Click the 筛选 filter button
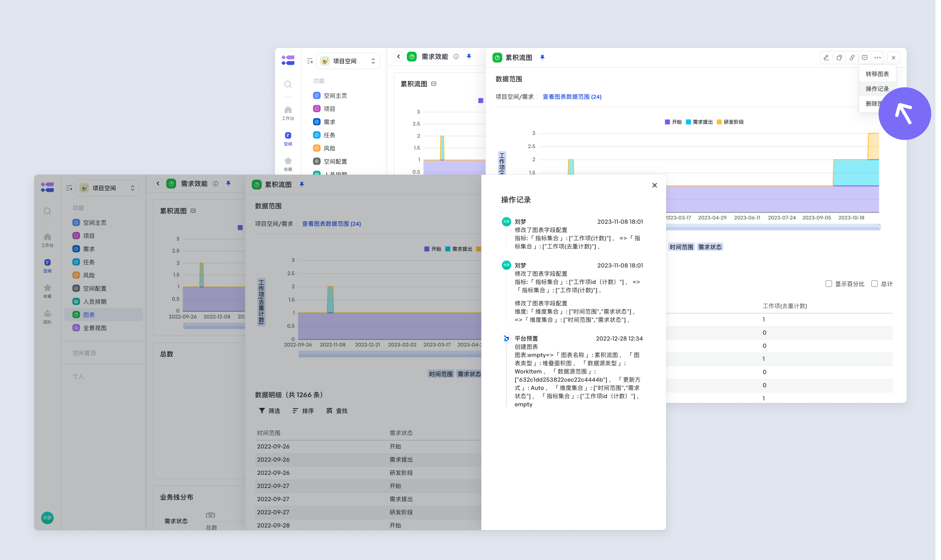Image resolution: width=941 pixels, height=560 pixels. (x=270, y=411)
